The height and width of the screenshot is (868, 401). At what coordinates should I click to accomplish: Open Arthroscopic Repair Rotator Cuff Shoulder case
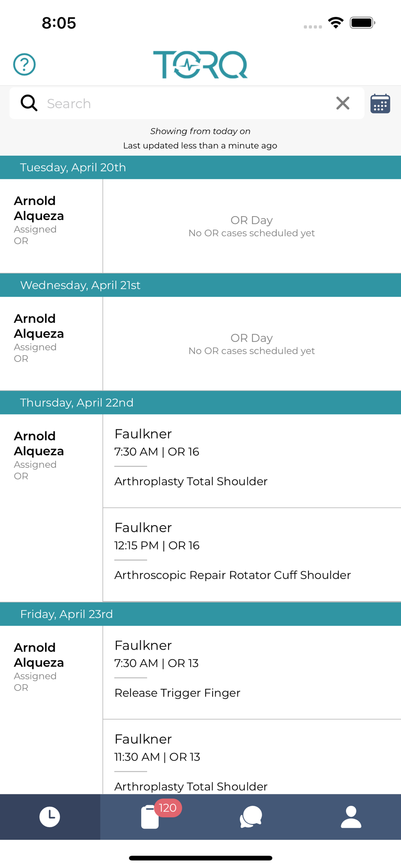click(x=252, y=555)
